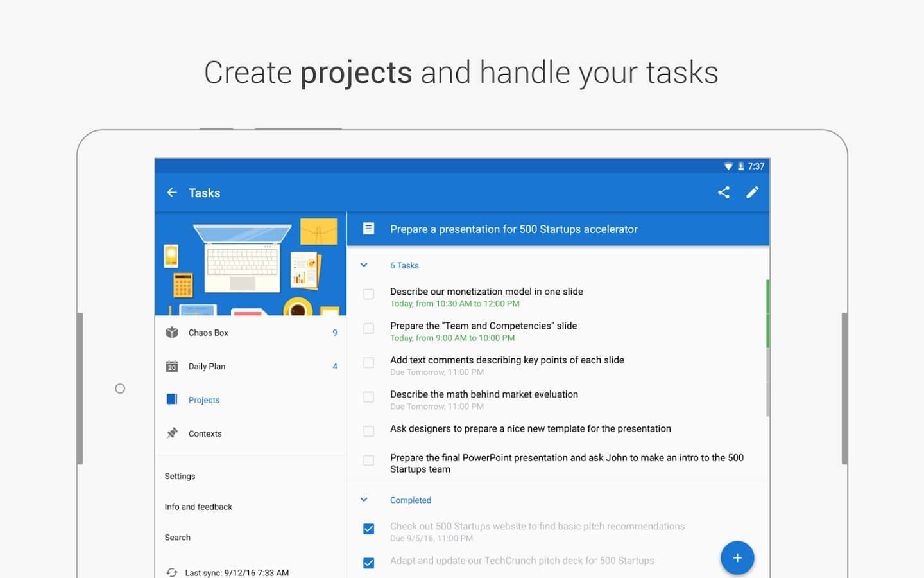Tap the blue plus add button
This screenshot has width=924, height=578.
click(x=737, y=557)
